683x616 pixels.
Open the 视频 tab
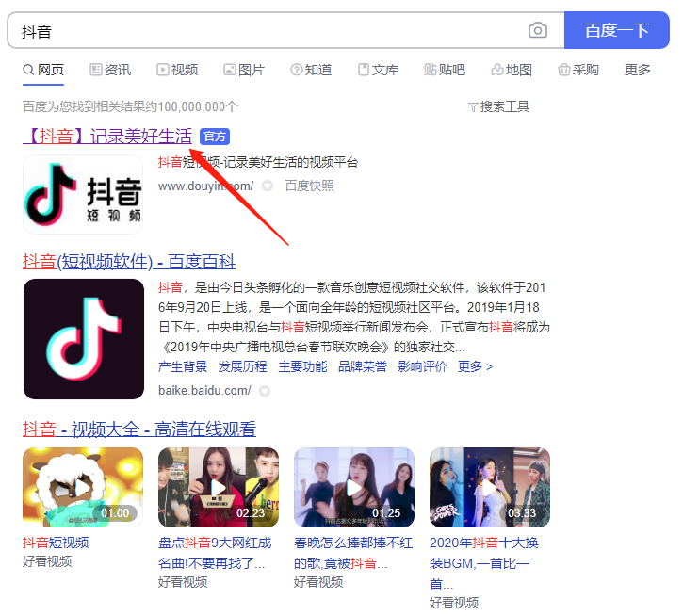click(177, 70)
